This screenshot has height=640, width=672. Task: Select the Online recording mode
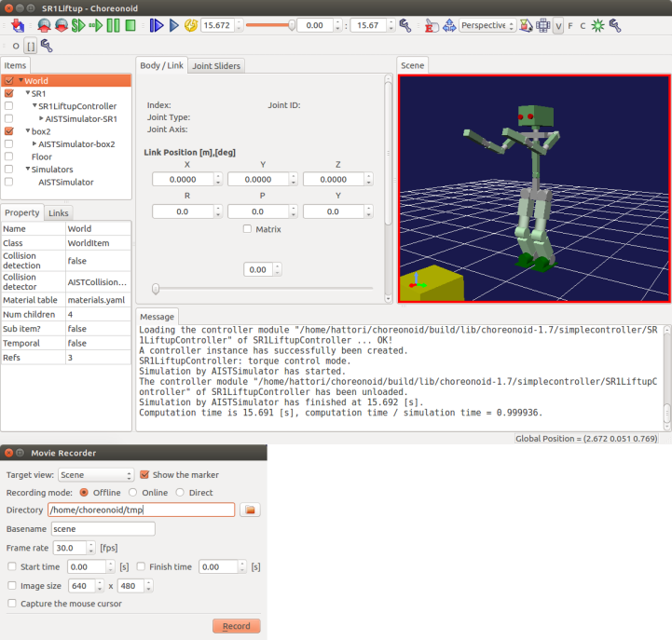tap(132, 492)
